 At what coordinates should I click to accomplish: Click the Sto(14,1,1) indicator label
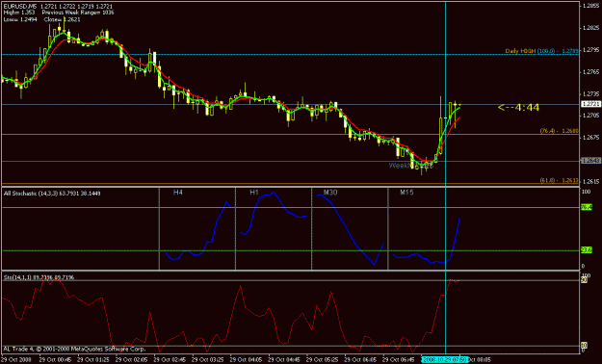click(39, 277)
